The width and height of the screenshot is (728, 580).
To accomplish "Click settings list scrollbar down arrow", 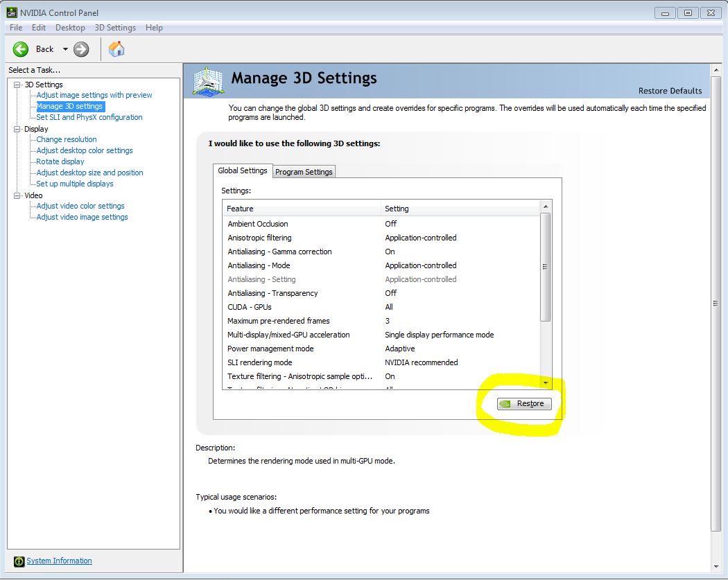I will pos(546,383).
